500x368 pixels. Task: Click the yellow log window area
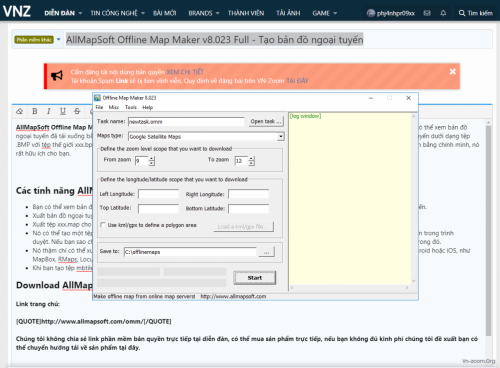point(350,200)
